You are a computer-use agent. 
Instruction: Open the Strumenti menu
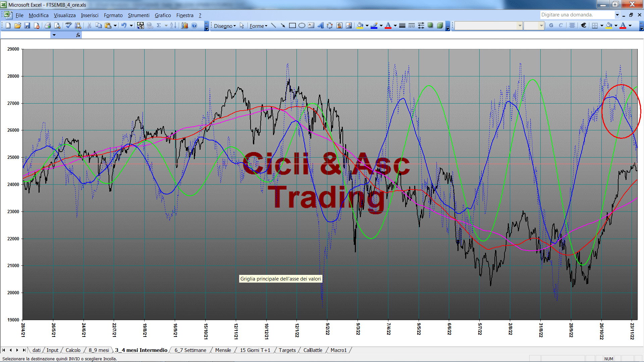tap(139, 15)
